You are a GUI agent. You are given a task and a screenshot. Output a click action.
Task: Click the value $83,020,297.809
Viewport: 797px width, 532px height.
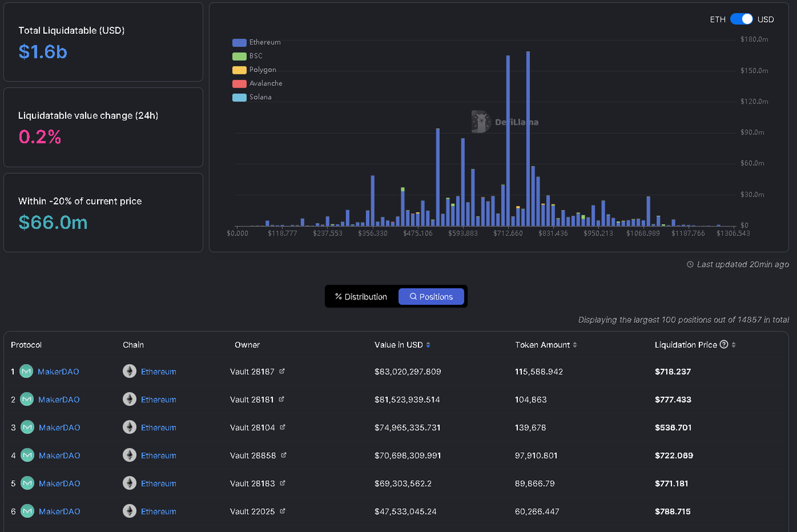point(408,372)
